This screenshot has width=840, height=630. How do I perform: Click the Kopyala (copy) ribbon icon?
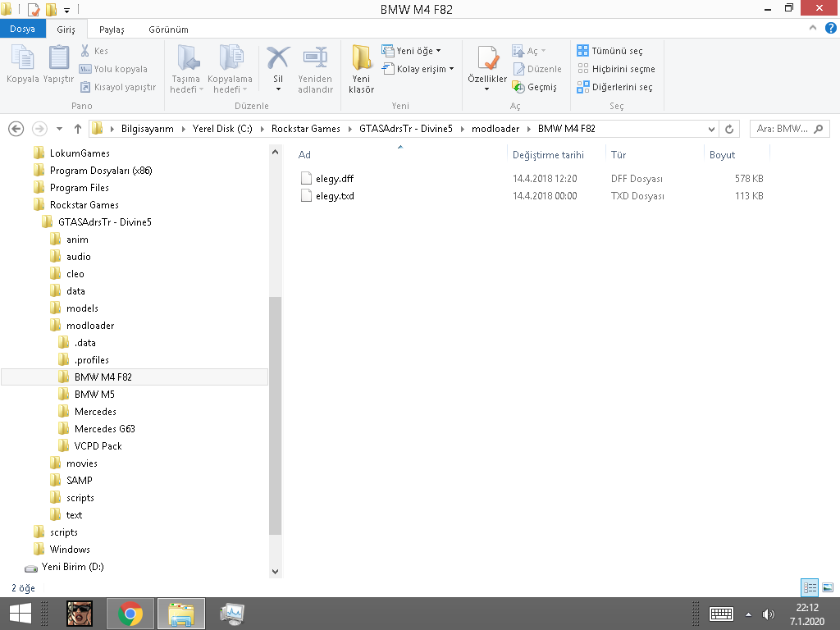(x=22, y=57)
